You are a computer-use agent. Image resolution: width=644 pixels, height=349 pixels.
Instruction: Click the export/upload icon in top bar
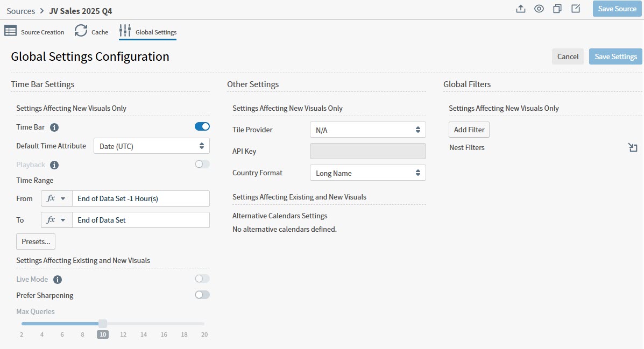pyautogui.click(x=520, y=9)
